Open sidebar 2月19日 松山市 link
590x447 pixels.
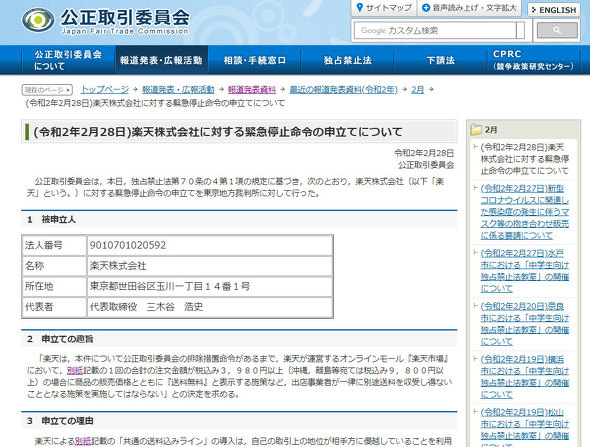[525, 427]
